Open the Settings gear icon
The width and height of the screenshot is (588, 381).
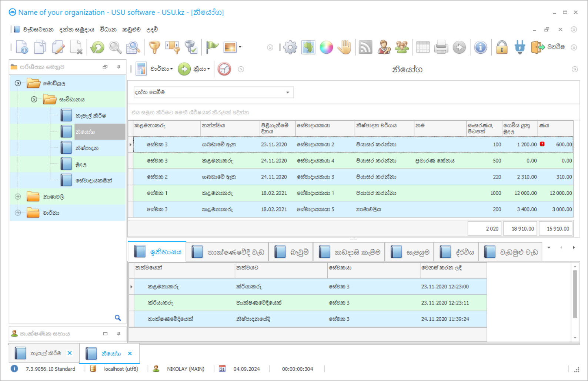(290, 47)
